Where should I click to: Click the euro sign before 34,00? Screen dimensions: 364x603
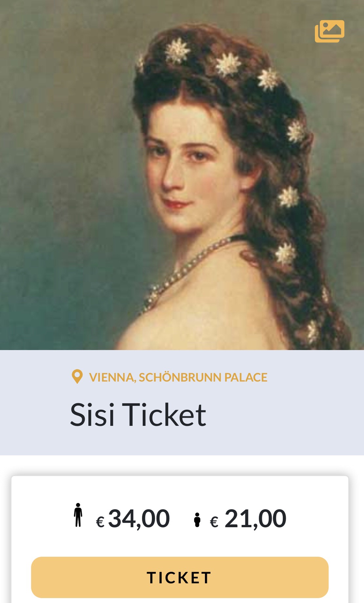[x=100, y=522]
